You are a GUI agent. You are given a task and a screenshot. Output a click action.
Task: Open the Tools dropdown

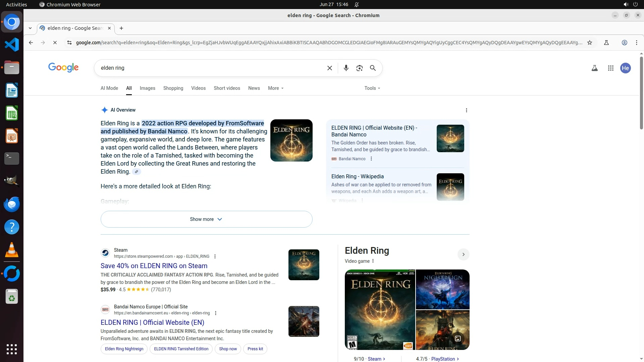[x=372, y=88]
